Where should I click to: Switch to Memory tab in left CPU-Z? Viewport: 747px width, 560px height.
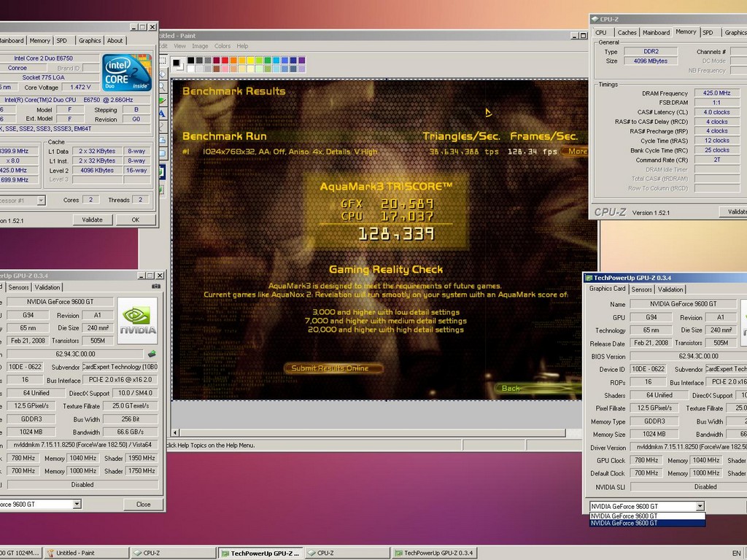39,41
